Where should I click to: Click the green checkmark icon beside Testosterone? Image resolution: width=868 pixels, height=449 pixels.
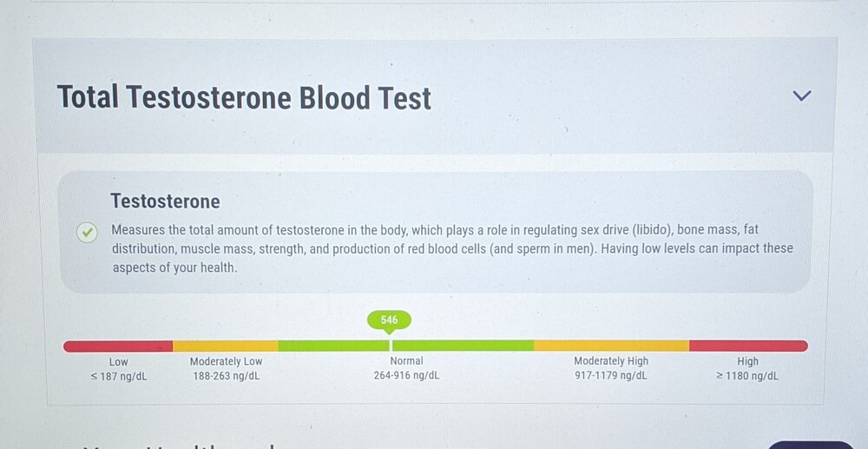87,233
